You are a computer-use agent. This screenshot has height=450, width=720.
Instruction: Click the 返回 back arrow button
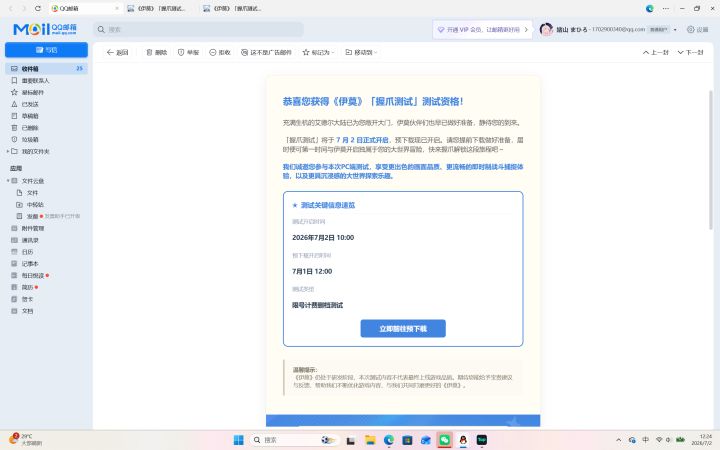pyautogui.click(x=117, y=52)
